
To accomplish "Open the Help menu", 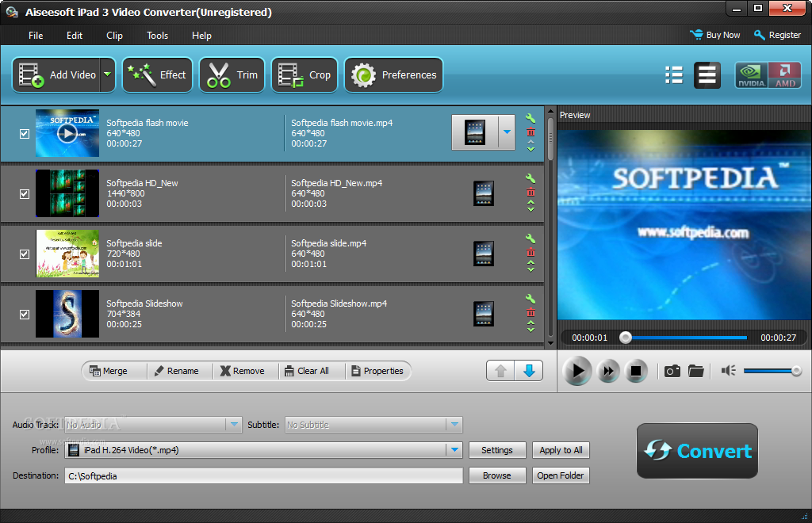I will pyautogui.click(x=201, y=36).
